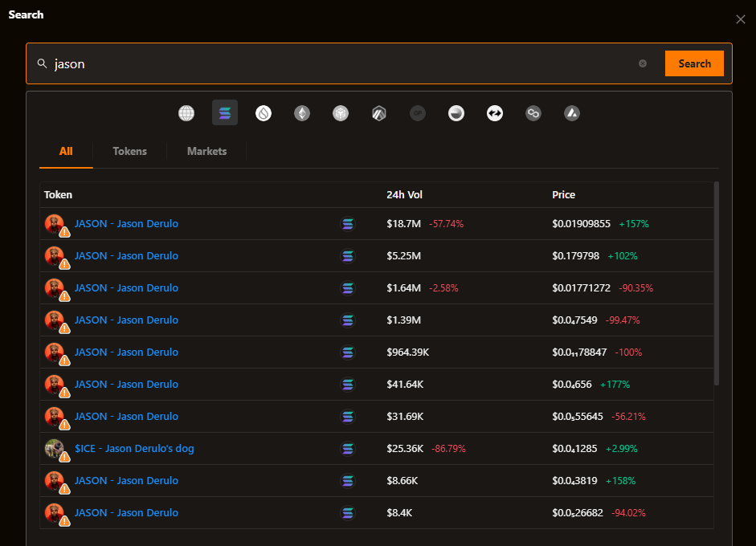This screenshot has width=756, height=546.
Task: Click the Solana icon in the $964.39K row
Action: (x=348, y=352)
